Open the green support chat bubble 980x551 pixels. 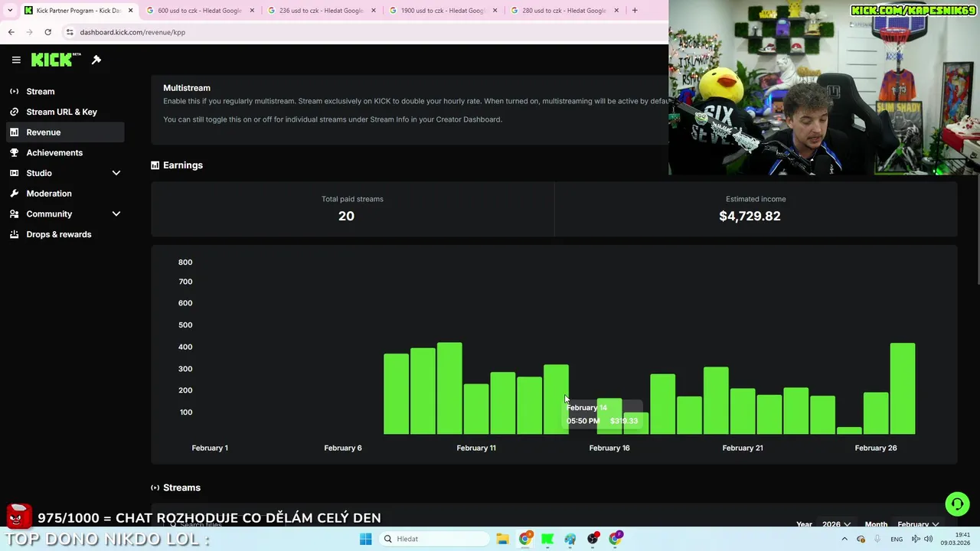pyautogui.click(x=956, y=504)
